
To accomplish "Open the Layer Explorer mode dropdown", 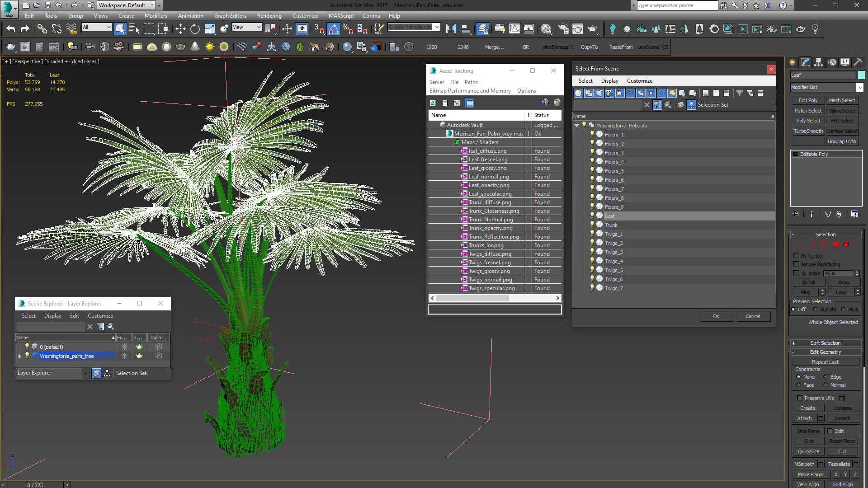I will (x=85, y=373).
